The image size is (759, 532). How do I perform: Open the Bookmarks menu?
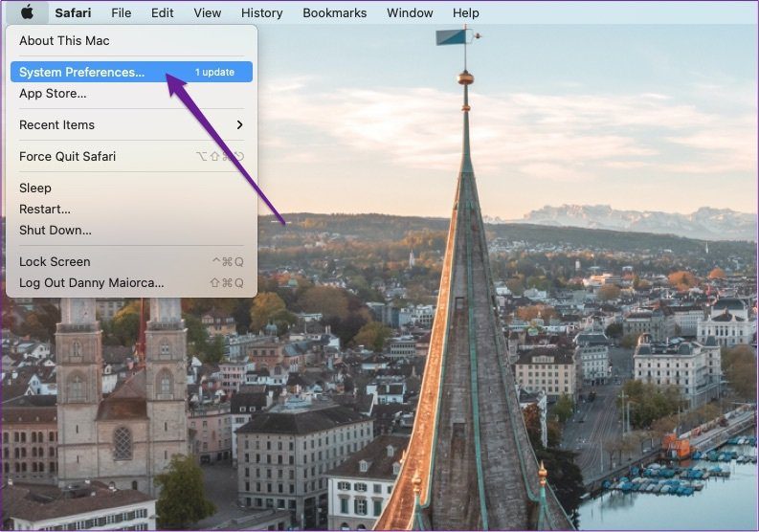(334, 13)
